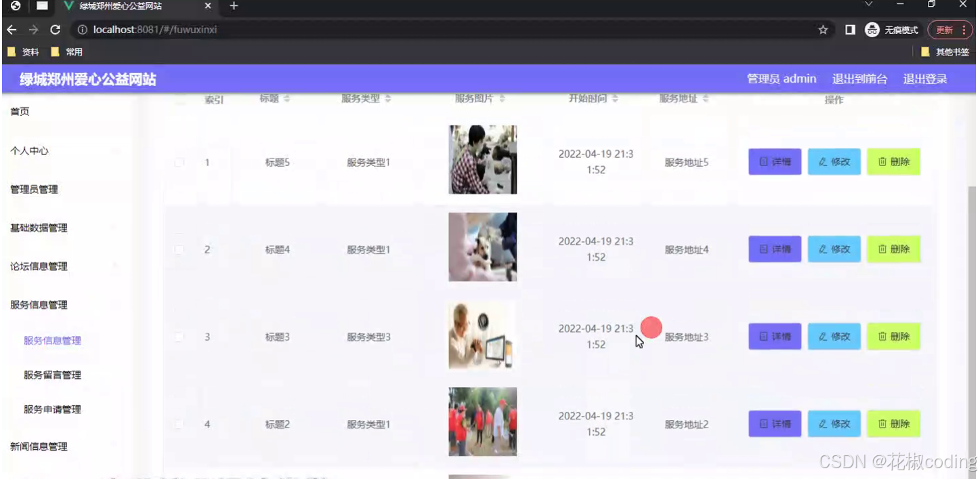This screenshot has width=980, height=479.
Task: Open 管理员管理 in the sidebar menu
Action: coord(35,189)
